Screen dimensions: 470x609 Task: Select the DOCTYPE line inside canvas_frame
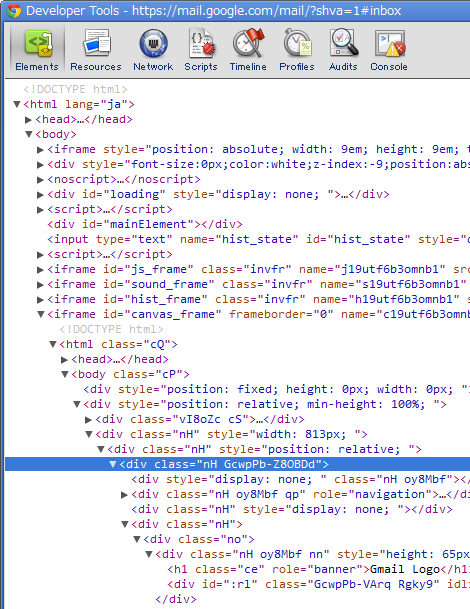[x=111, y=329]
